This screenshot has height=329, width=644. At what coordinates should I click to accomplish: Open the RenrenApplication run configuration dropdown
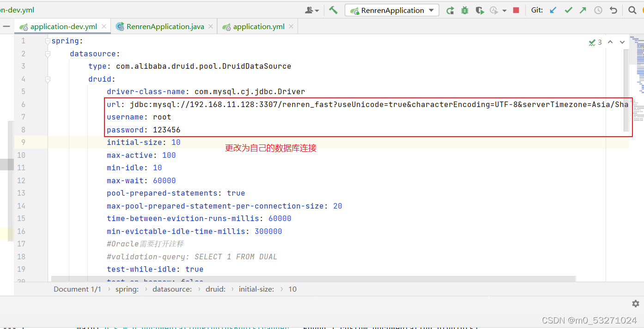point(392,10)
